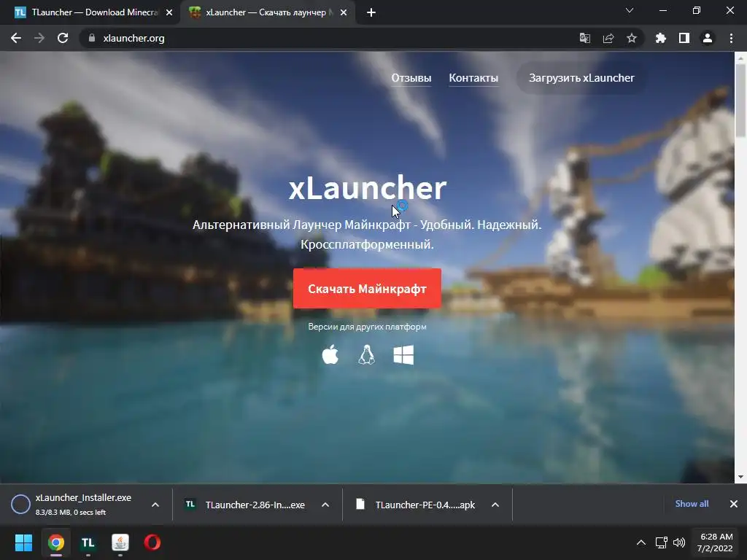Open the Extensions puzzle icon
This screenshot has height=560, width=747.
click(660, 38)
